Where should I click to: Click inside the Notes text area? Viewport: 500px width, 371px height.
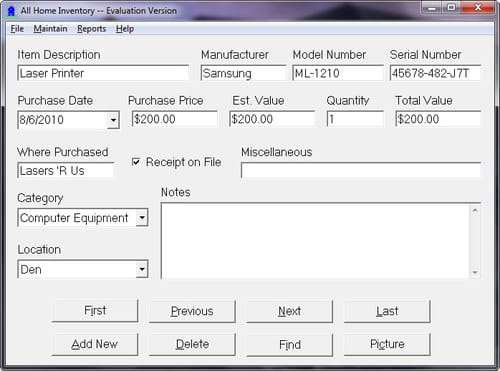[x=315, y=241]
